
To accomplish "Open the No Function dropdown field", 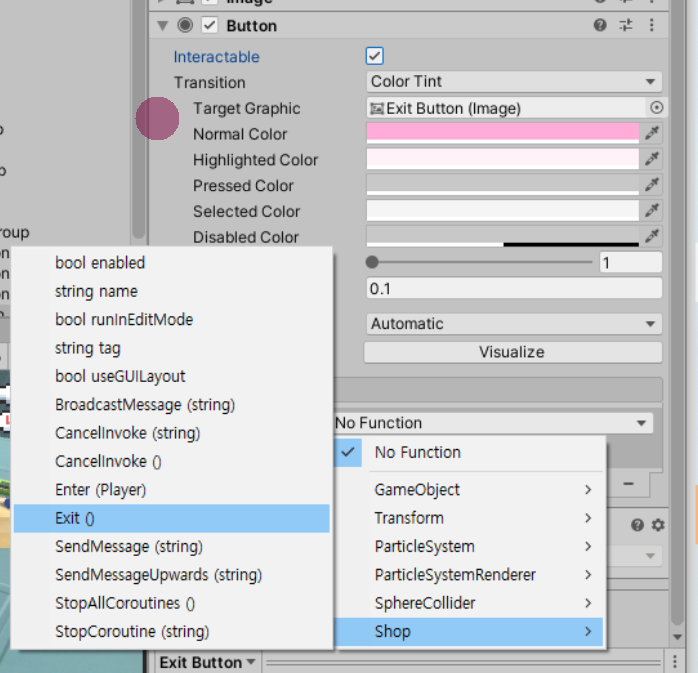I will click(x=493, y=423).
